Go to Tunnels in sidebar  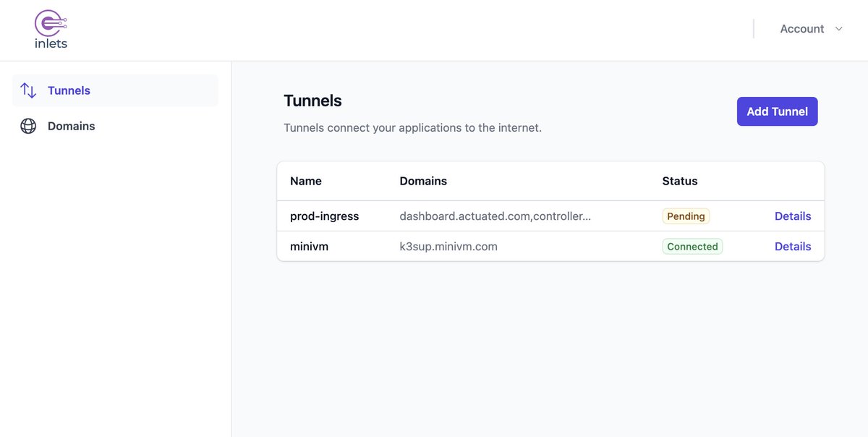click(115, 90)
